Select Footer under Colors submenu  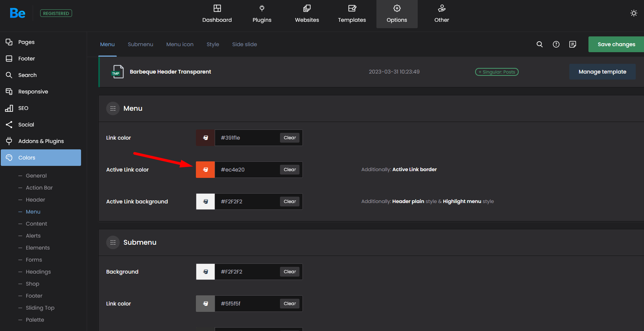(34, 296)
